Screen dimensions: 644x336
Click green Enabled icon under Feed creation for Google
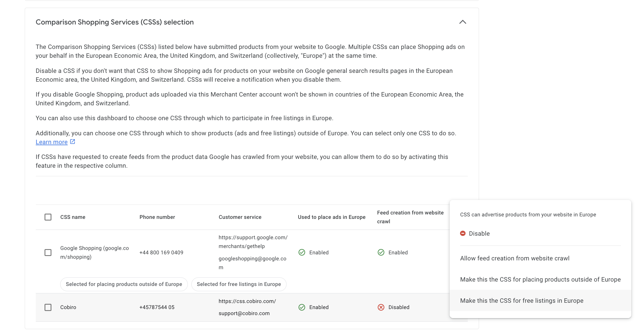pyautogui.click(x=381, y=252)
